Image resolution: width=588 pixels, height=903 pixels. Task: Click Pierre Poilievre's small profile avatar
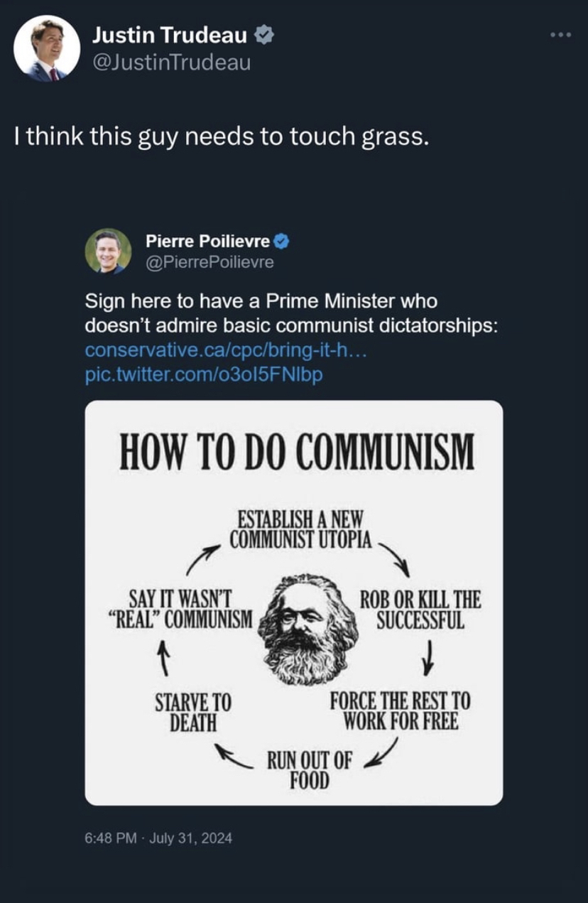tap(108, 251)
